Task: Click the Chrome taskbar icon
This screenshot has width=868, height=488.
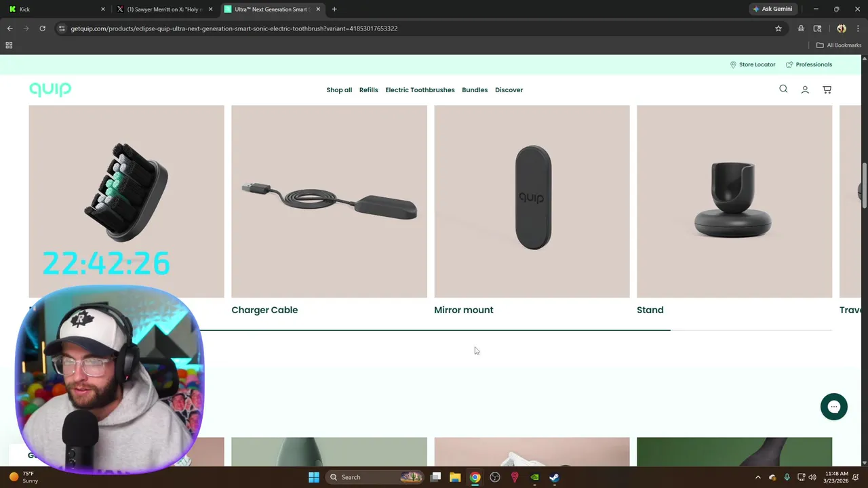Action: [x=475, y=477]
